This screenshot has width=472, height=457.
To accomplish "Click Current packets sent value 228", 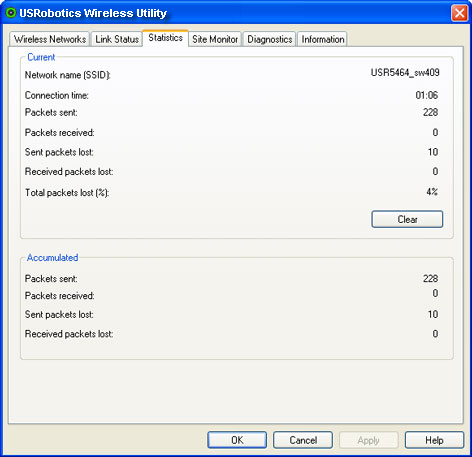I will coord(430,112).
